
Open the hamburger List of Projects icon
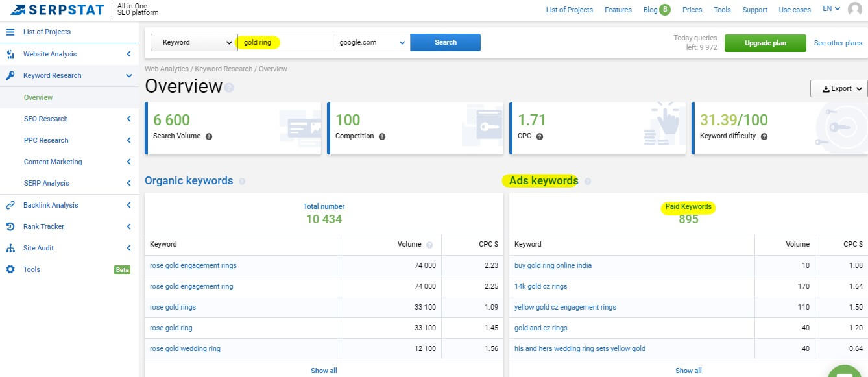[x=10, y=32]
